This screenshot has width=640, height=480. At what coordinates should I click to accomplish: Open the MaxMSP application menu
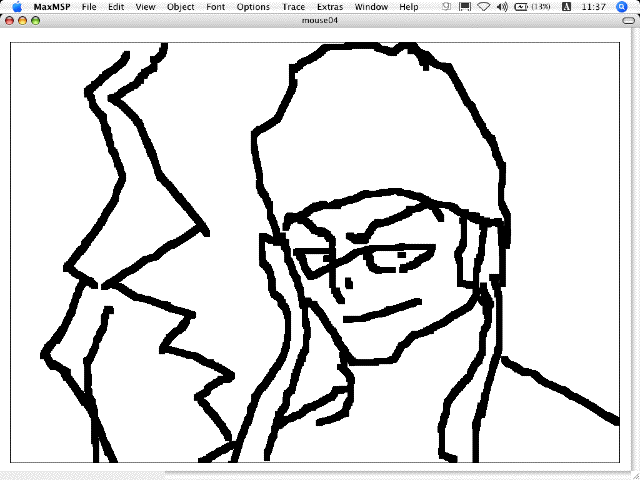click(52, 7)
